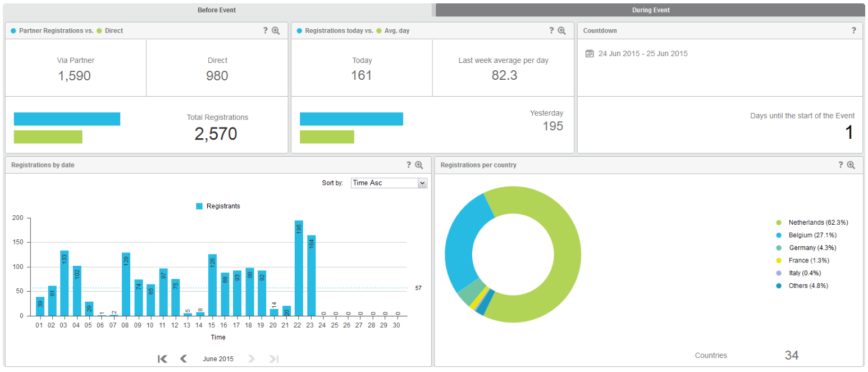Click the Countdown panel help icon
Viewport: 868px width, 372px height.
tap(853, 31)
